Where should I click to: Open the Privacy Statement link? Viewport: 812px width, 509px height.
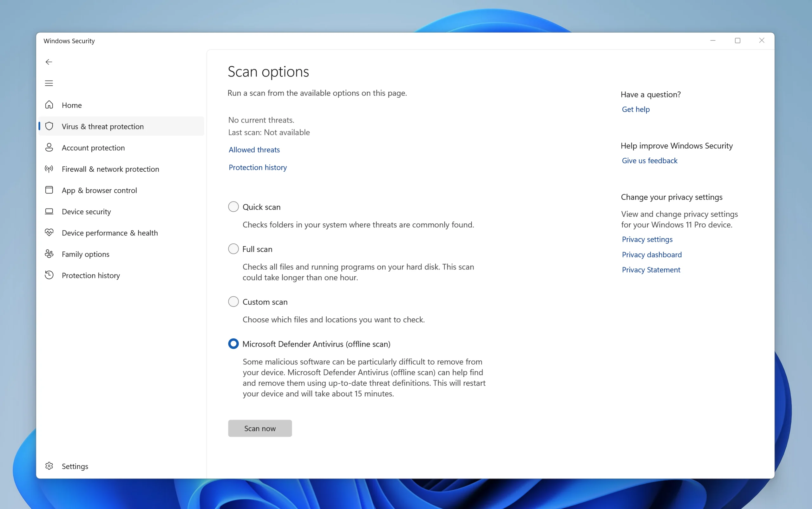pos(651,270)
